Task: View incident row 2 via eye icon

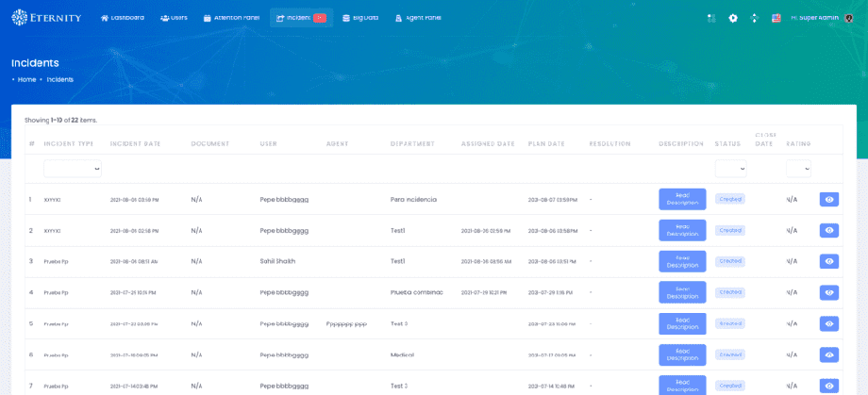Action: (x=828, y=230)
